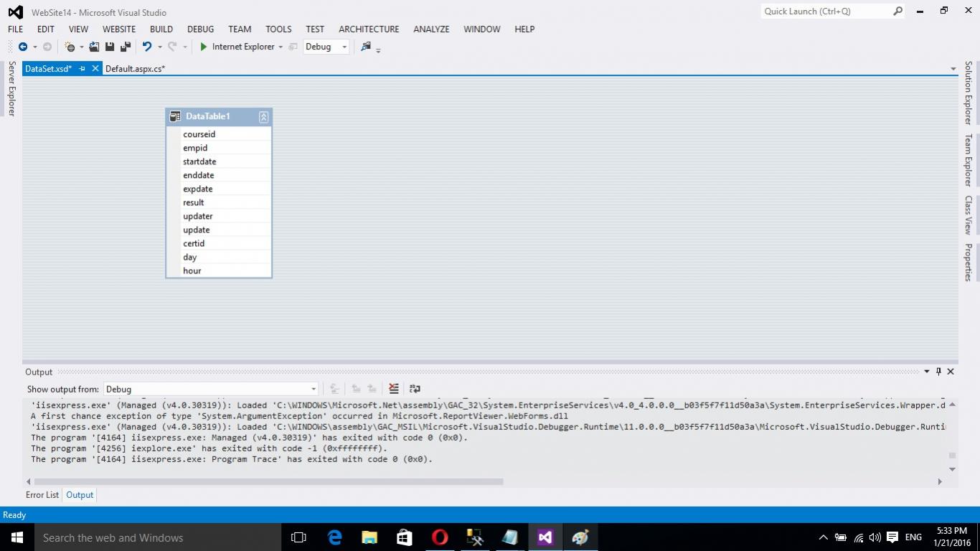Select the startdate column in DataTable1
Screen dimensions: 980x551
(x=219, y=161)
